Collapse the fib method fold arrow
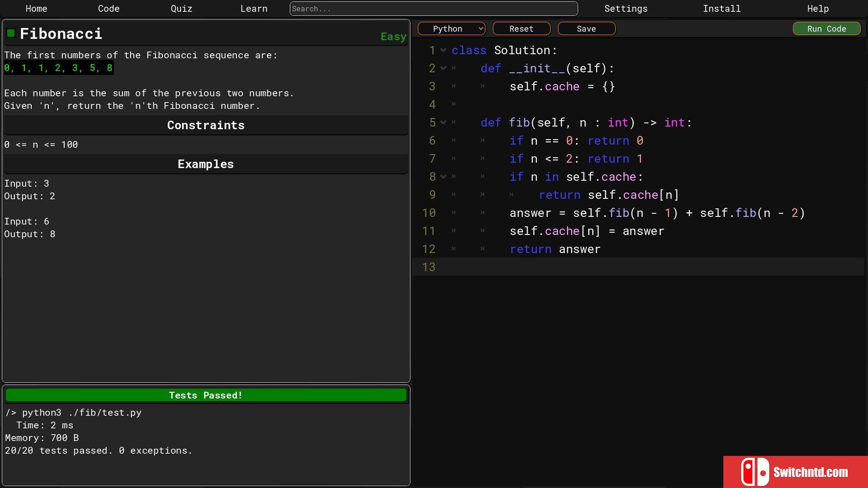868x488 pixels. click(x=443, y=122)
